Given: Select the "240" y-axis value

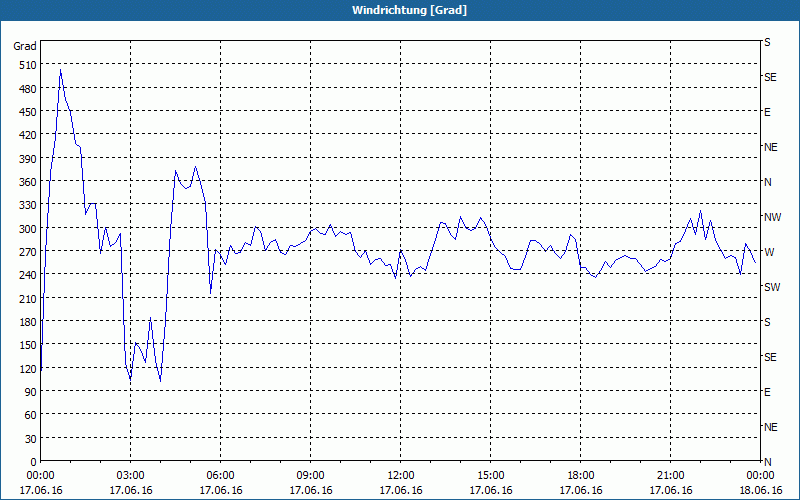Looking at the screenshot, I should (28, 275).
